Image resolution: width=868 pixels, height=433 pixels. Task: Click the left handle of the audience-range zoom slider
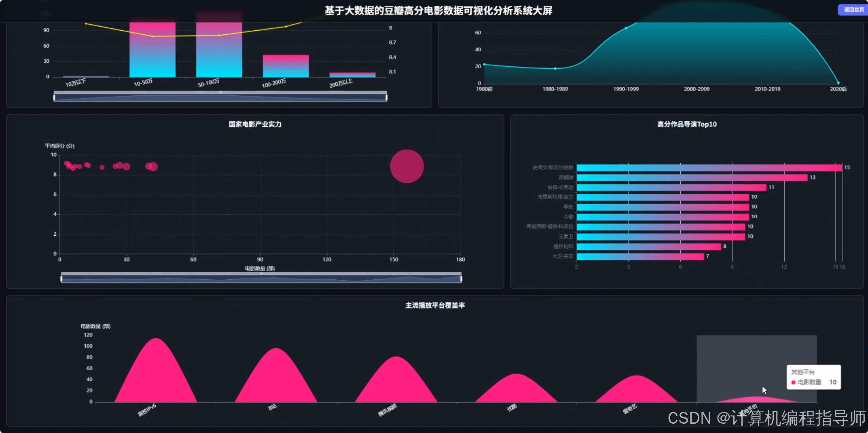pyautogui.click(x=54, y=97)
